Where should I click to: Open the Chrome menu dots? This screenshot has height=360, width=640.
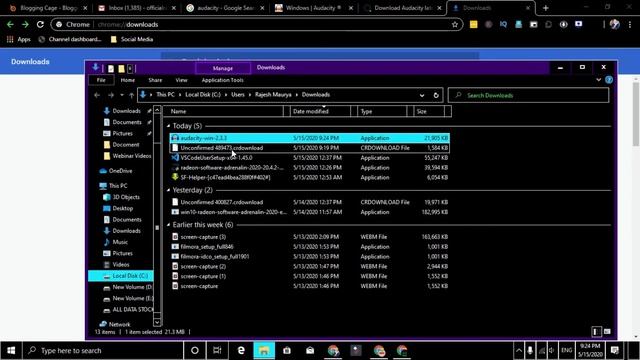tap(630, 24)
